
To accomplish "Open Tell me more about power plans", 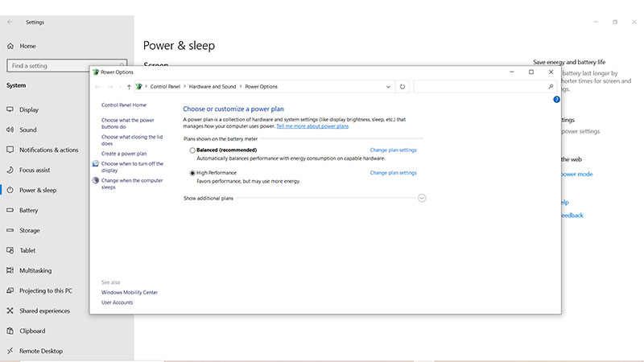I will (x=312, y=126).
